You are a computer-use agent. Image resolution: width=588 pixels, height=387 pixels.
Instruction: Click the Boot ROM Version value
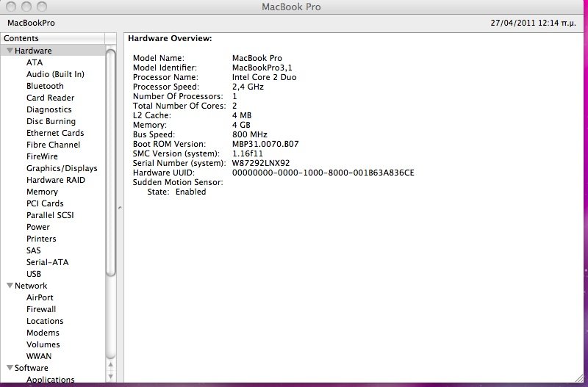coord(265,144)
